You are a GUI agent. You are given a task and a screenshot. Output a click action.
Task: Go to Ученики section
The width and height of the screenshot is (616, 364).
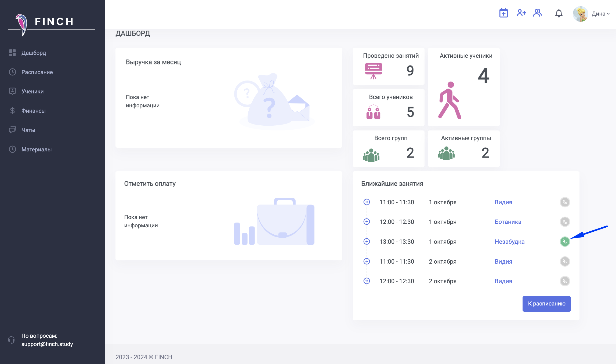click(x=32, y=92)
